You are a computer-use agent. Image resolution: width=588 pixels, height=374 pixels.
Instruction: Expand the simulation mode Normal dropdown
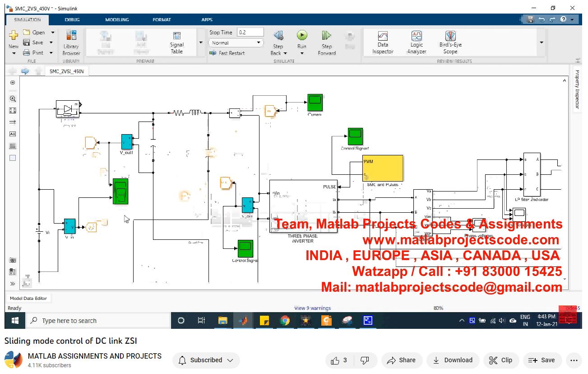[259, 43]
